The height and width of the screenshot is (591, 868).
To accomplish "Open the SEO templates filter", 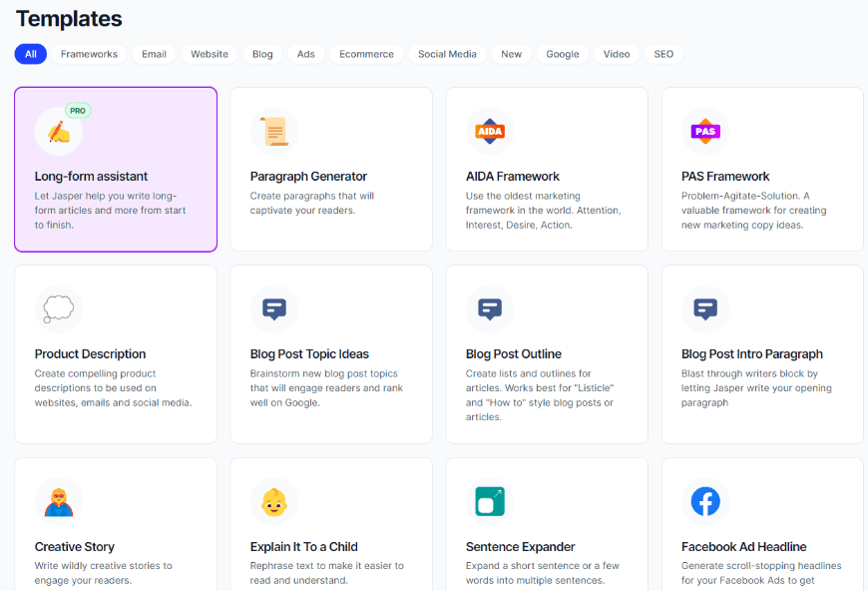I will point(663,54).
